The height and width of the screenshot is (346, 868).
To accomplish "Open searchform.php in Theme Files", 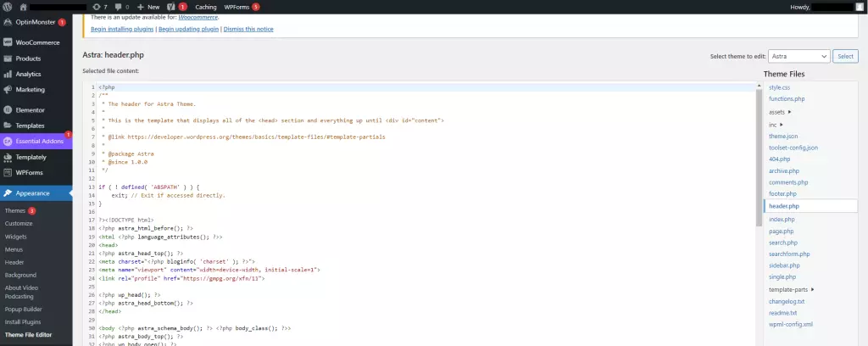I will coord(789,254).
